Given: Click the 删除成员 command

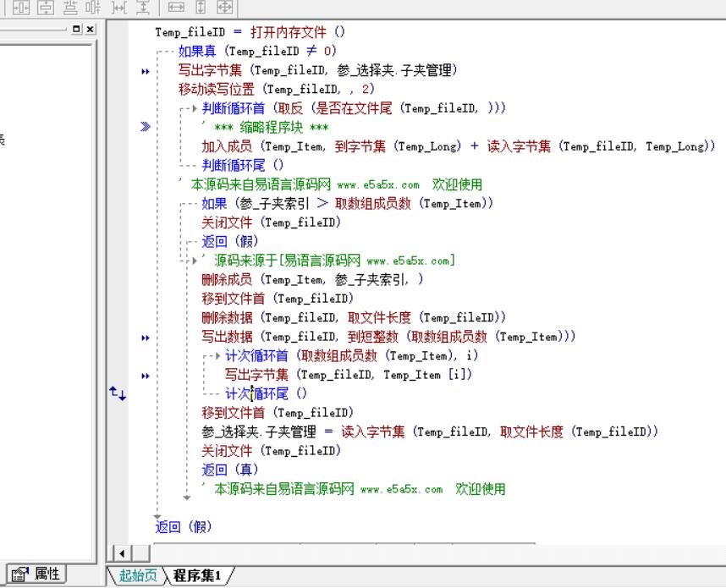Looking at the screenshot, I should click(227, 279).
